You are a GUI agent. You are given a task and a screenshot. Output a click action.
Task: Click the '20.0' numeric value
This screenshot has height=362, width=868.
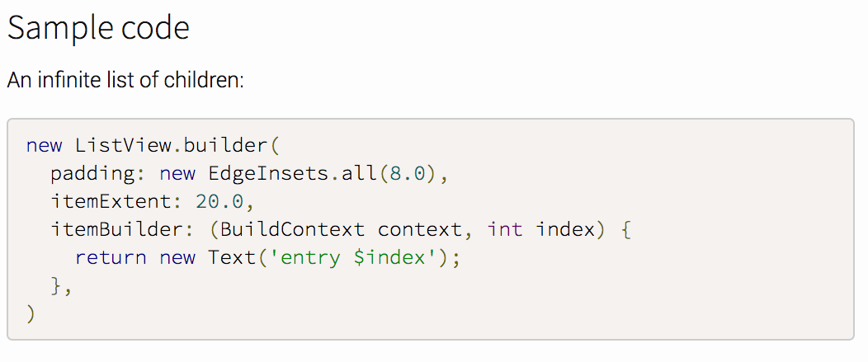(219, 201)
